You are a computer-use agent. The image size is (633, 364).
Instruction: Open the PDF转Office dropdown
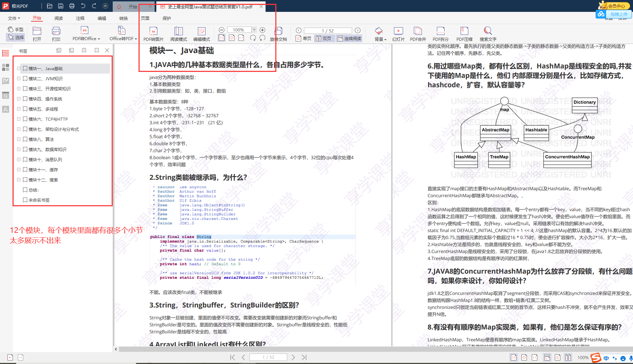[86, 34]
